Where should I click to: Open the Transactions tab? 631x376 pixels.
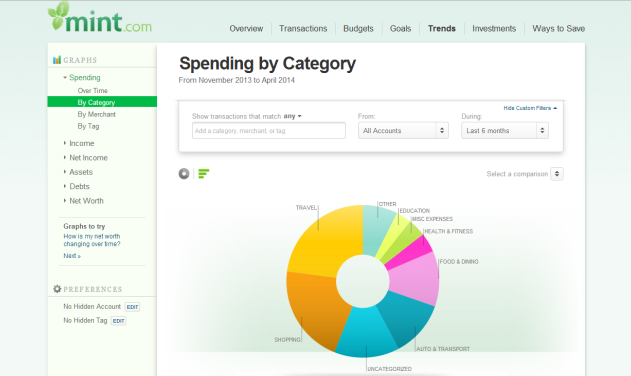pyautogui.click(x=303, y=29)
